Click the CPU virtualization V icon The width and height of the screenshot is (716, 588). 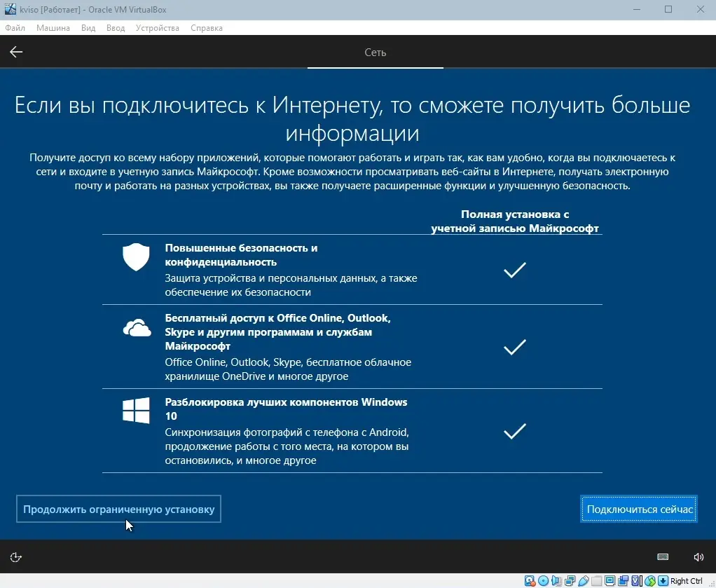point(635,581)
